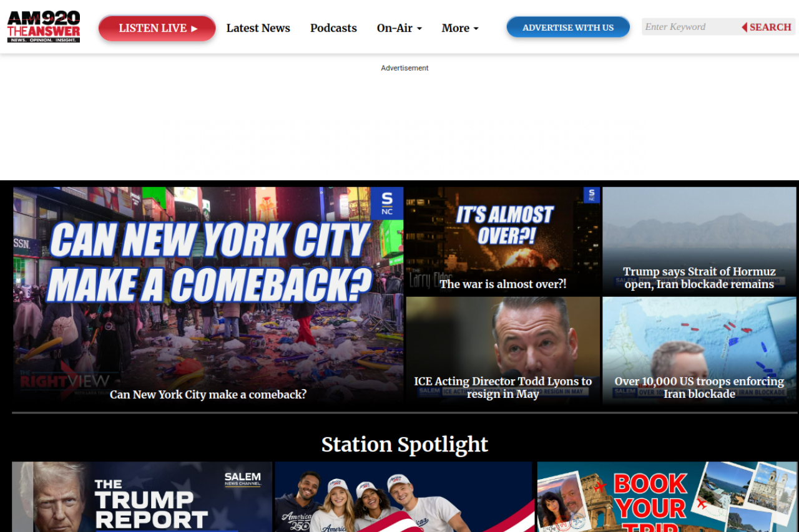Select the America 250 merchandise spotlight tile
The image size is (799, 532).
pyautogui.click(x=403, y=496)
